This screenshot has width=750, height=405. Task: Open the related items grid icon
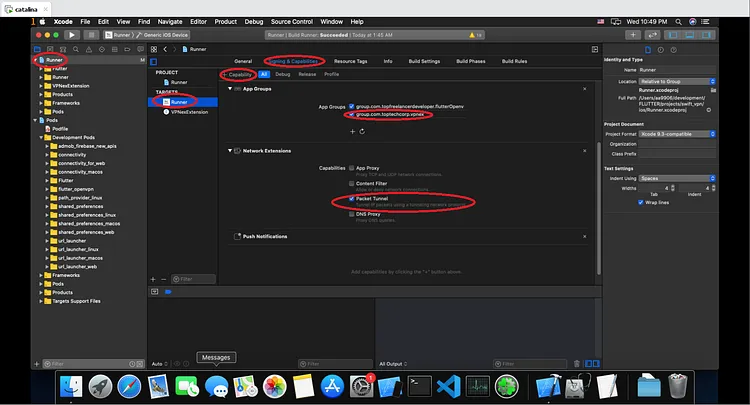(154, 49)
